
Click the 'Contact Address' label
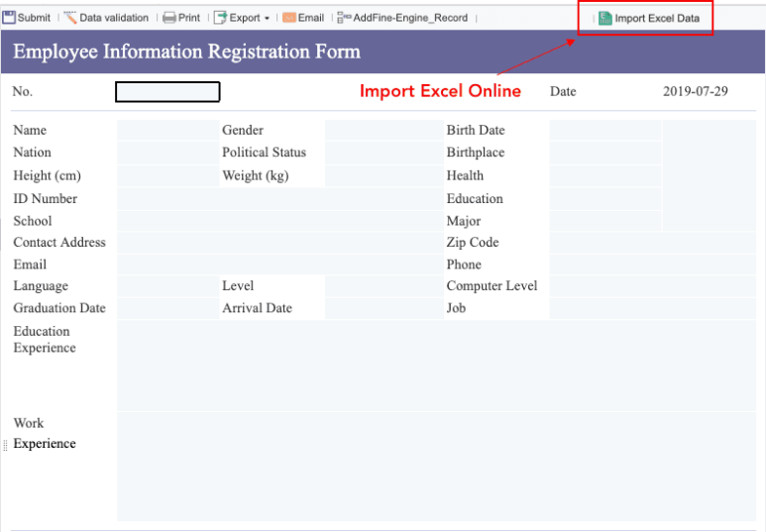(59, 243)
